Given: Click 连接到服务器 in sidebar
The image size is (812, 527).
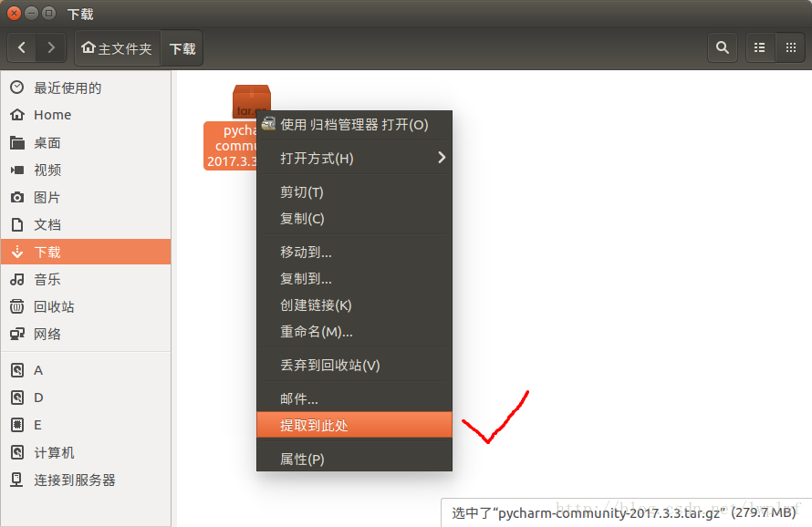Looking at the screenshot, I should [x=86, y=480].
